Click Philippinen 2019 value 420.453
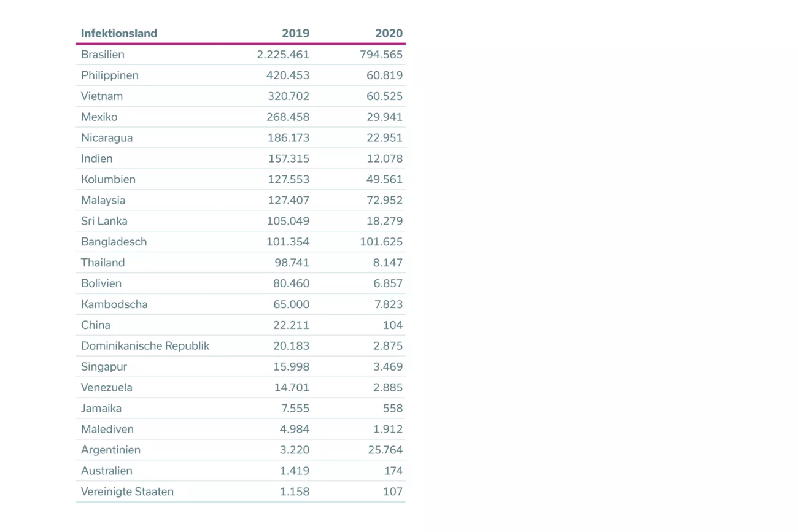This screenshot has width=798, height=532. tap(288, 75)
